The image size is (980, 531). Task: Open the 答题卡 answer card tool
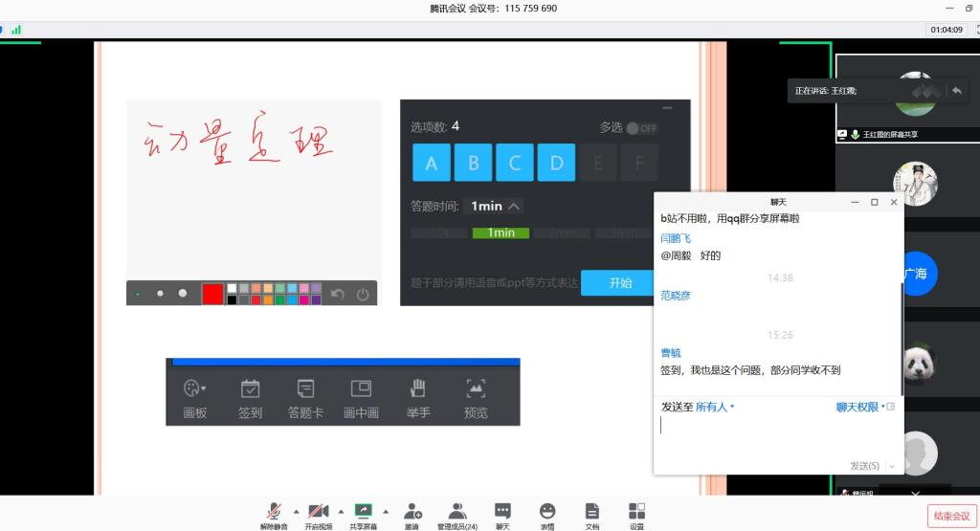pos(305,389)
